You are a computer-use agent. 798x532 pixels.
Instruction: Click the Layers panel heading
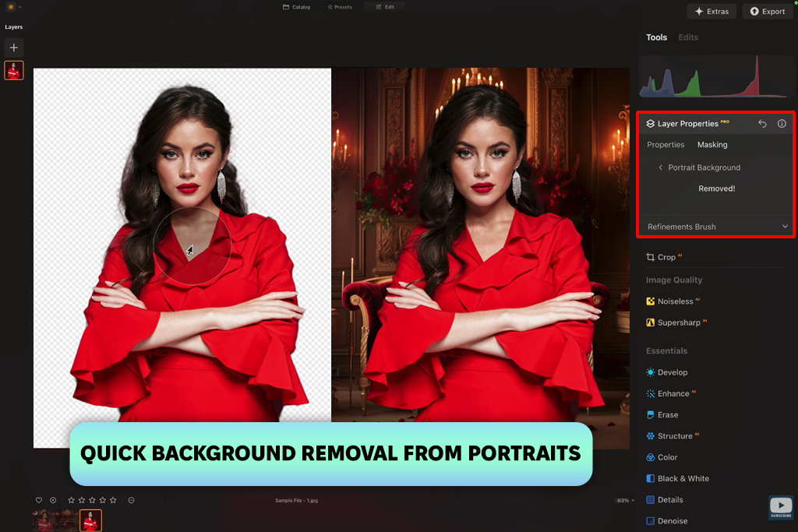[x=14, y=27]
